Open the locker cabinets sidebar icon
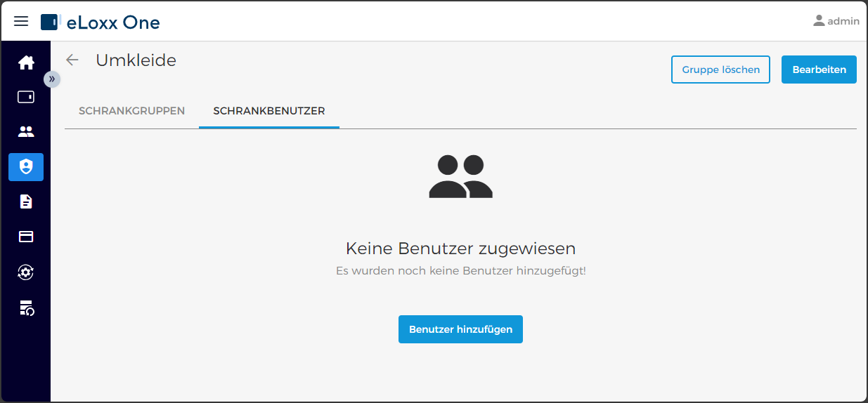The image size is (868, 403). [26, 97]
